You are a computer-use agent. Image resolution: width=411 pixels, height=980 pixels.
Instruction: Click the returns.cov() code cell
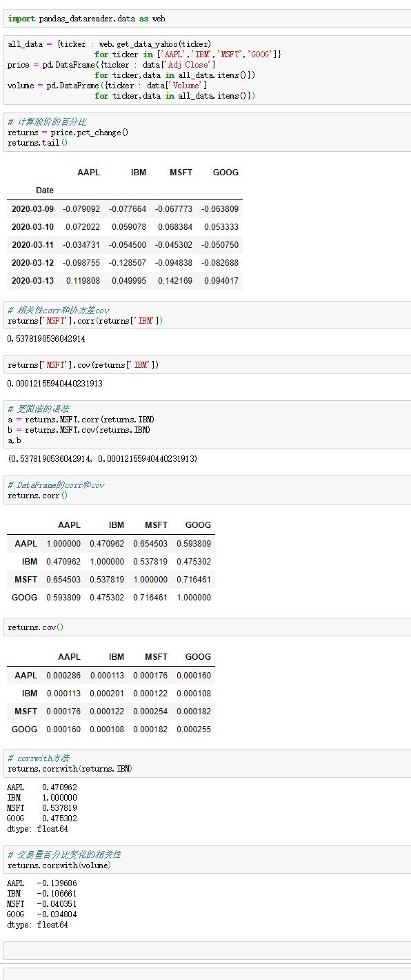point(207,627)
